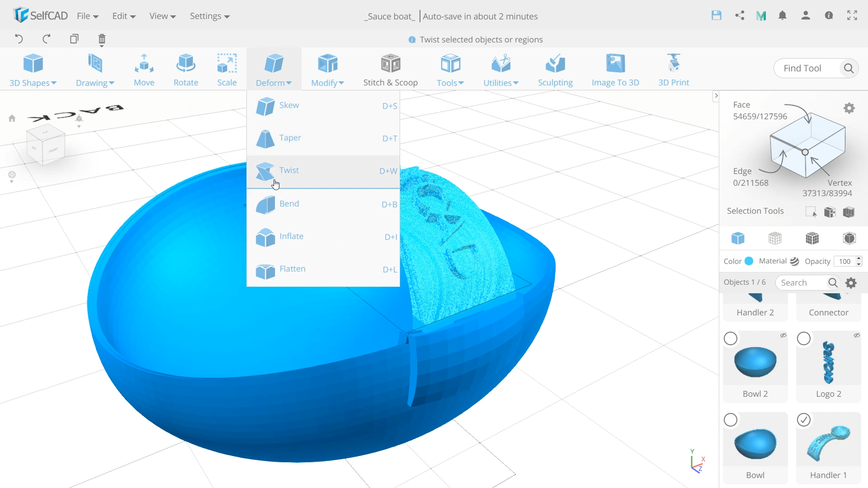Open Image To 3D tool
This screenshot has height=488, width=868.
point(615,70)
